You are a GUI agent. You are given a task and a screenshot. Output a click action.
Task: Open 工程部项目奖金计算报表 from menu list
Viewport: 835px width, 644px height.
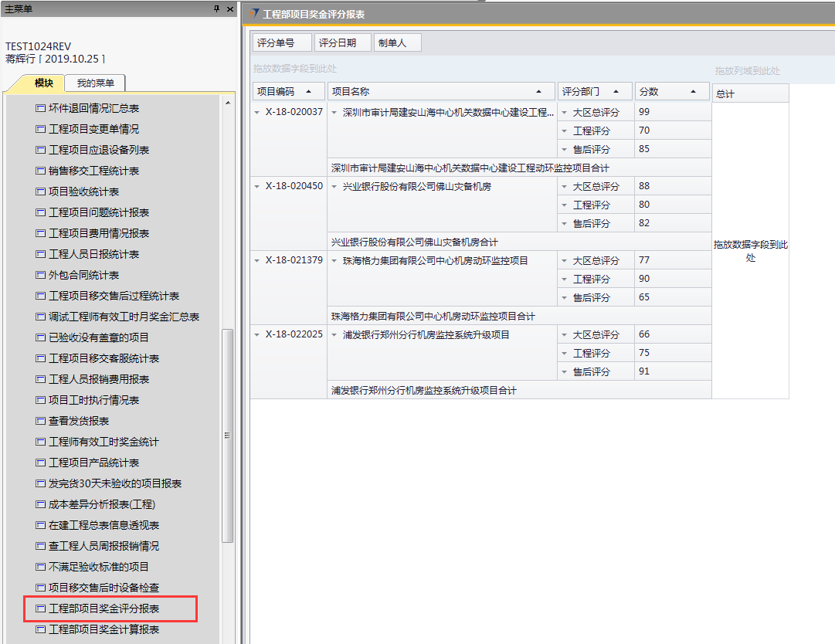(104, 629)
